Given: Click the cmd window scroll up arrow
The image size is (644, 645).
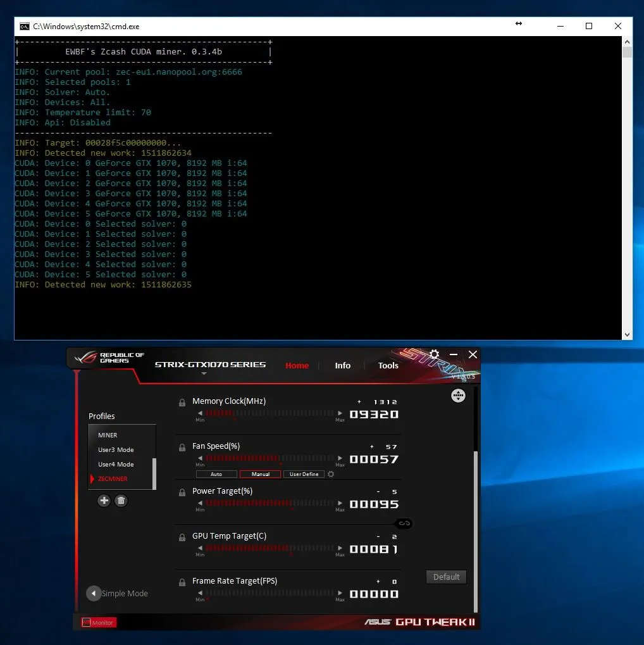Looking at the screenshot, I should [627, 42].
